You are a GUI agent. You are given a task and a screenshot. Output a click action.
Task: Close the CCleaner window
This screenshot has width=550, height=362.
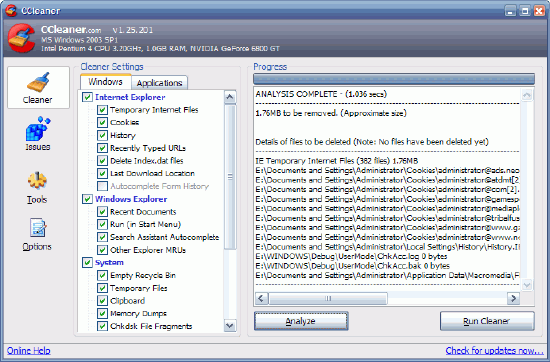[x=539, y=11]
